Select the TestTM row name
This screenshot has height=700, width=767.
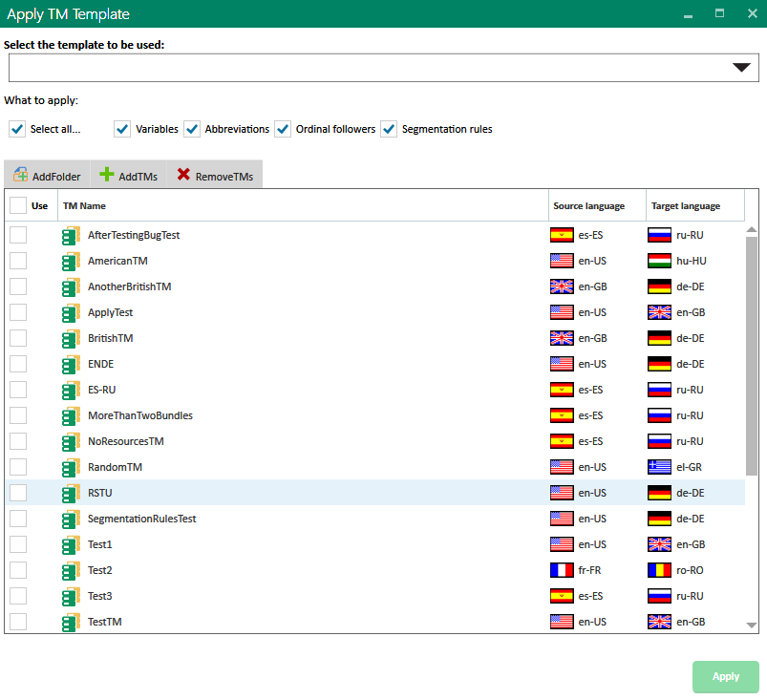(x=105, y=622)
